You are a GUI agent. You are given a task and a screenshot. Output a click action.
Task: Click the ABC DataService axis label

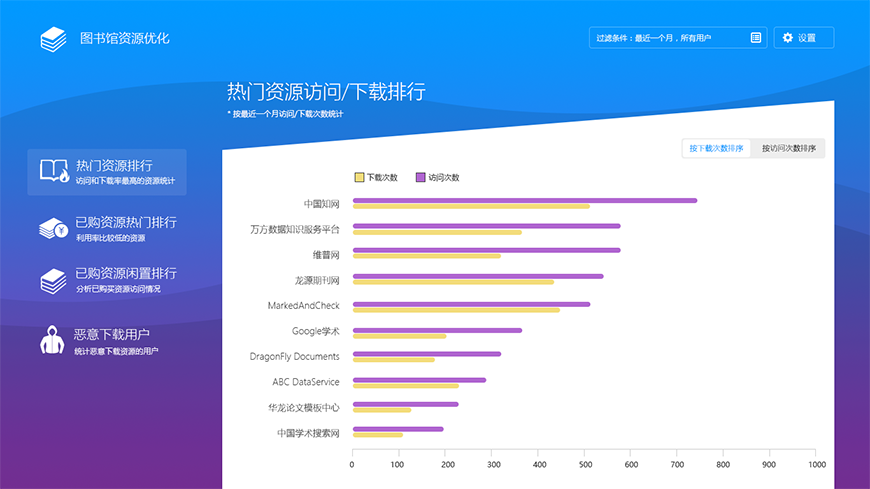coord(306,382)
